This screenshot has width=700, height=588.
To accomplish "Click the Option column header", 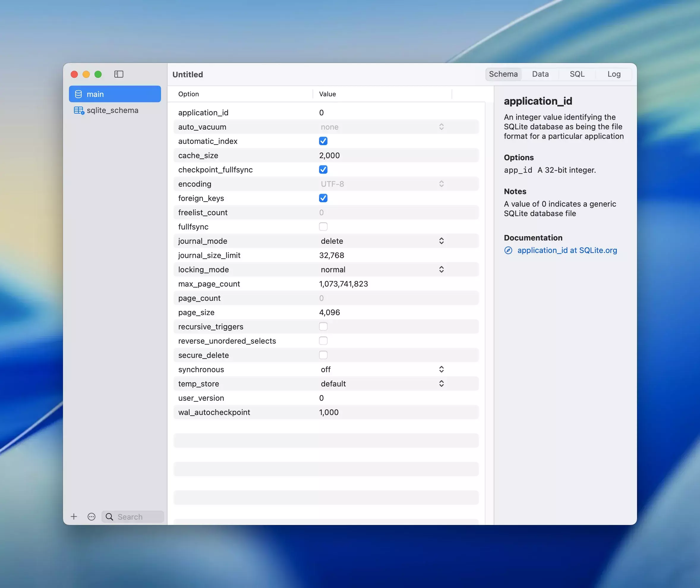I will 189,94.
